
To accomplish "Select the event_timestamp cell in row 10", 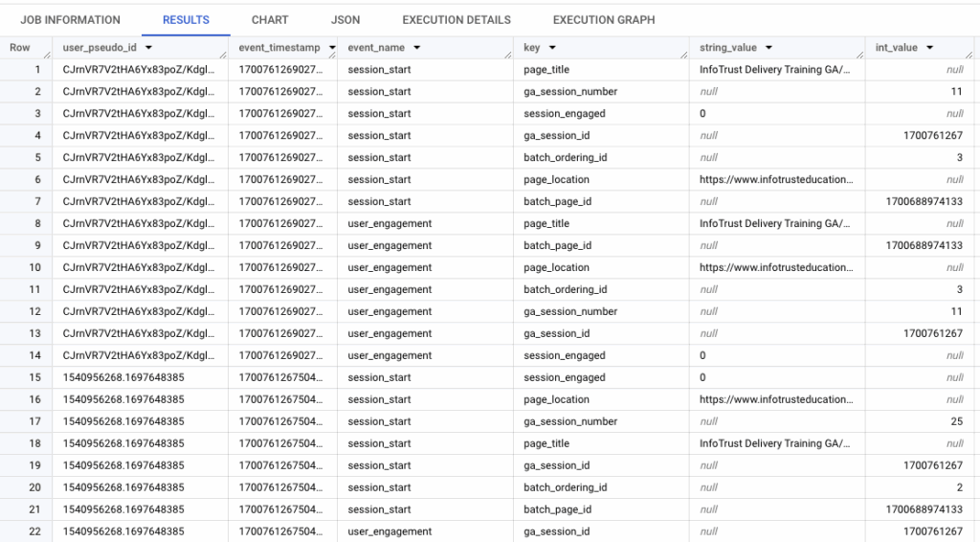I will pos(281,268).
